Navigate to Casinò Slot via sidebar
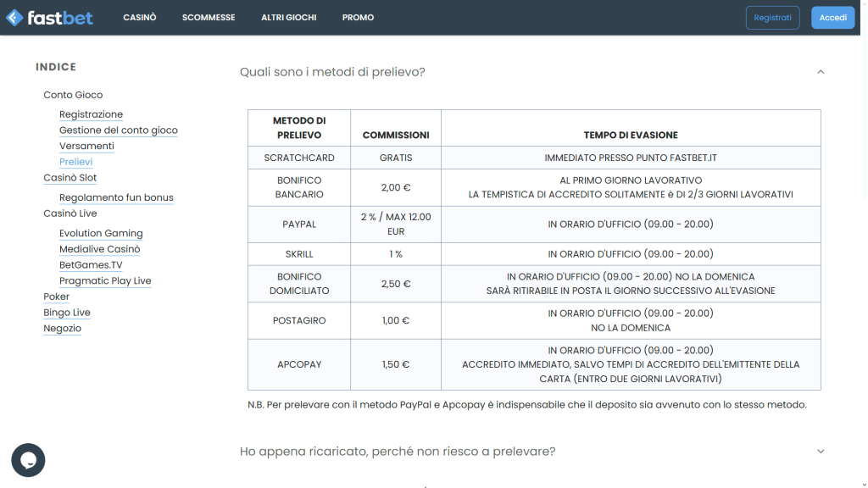Viewport: 868px width, 488px height. point(70,178)
